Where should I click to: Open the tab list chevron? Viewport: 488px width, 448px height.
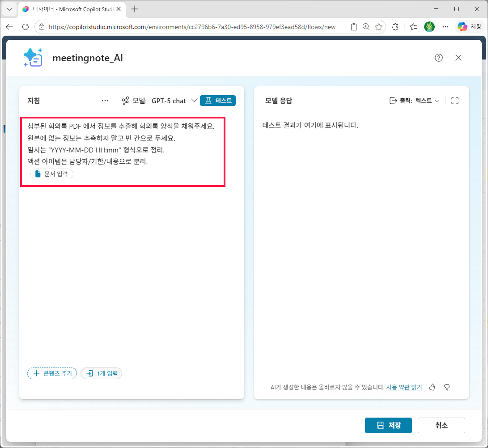tap(9, 9)
